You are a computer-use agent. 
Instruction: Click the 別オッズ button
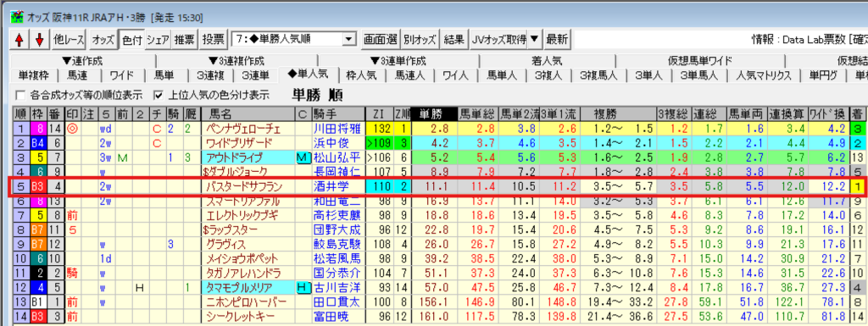pyautogui.click(x=420, y=39)
